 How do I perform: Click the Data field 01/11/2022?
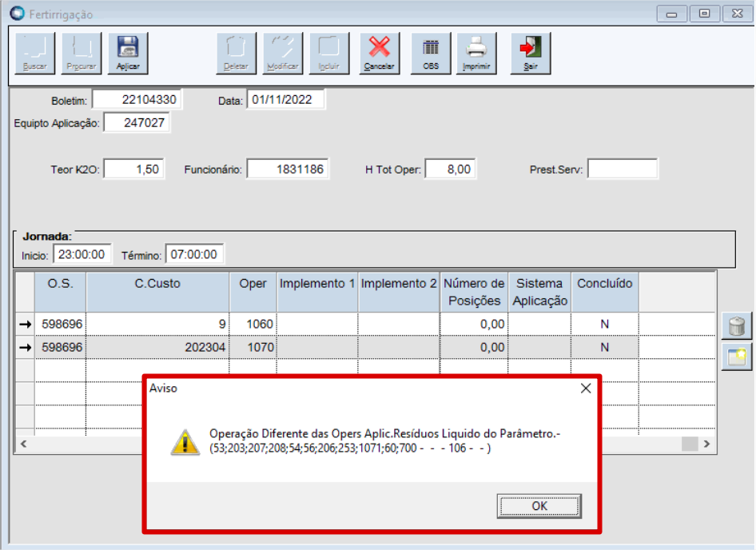285,100
